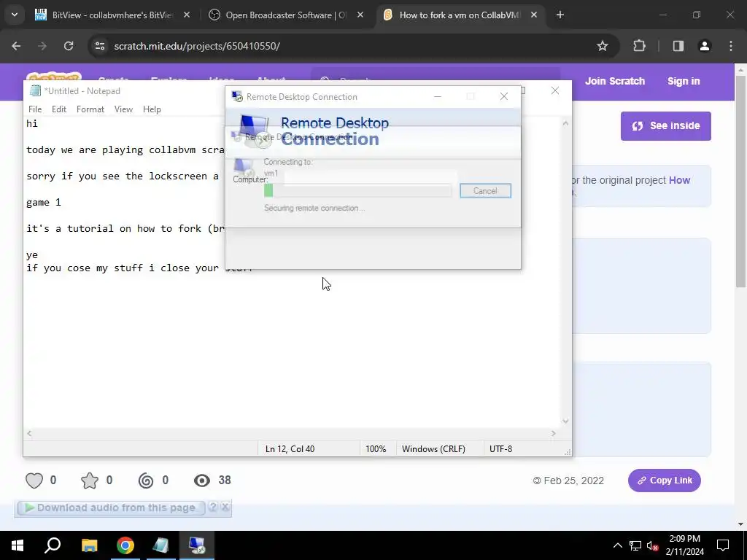The height and width of the screenshot is (560, 747).
Task: Open Chrome profile avatar icon
Action: 705,46
